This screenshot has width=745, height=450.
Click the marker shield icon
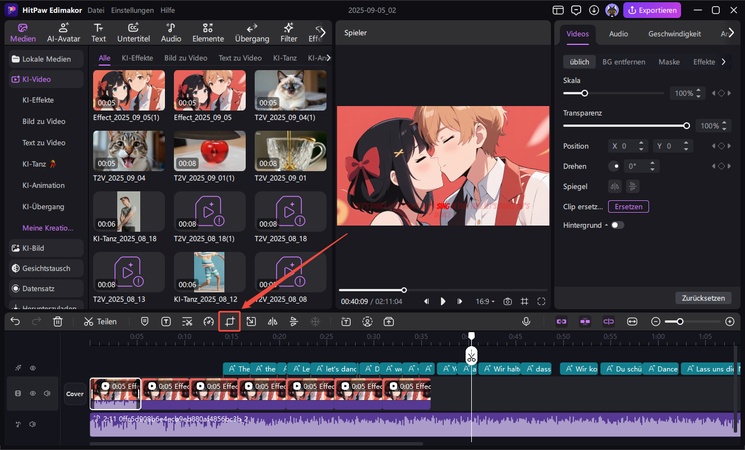pos(144,322)
